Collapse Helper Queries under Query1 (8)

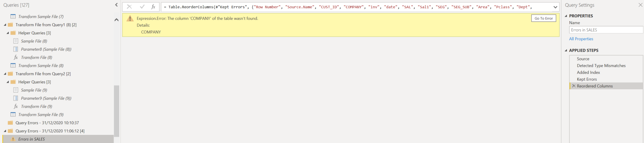(x=8, y=33)
